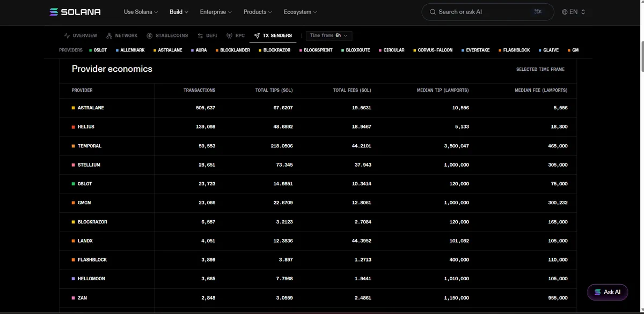Click the ZAN row provider name
The width and height of the screenshot is (644, 314).
(82, 298)
